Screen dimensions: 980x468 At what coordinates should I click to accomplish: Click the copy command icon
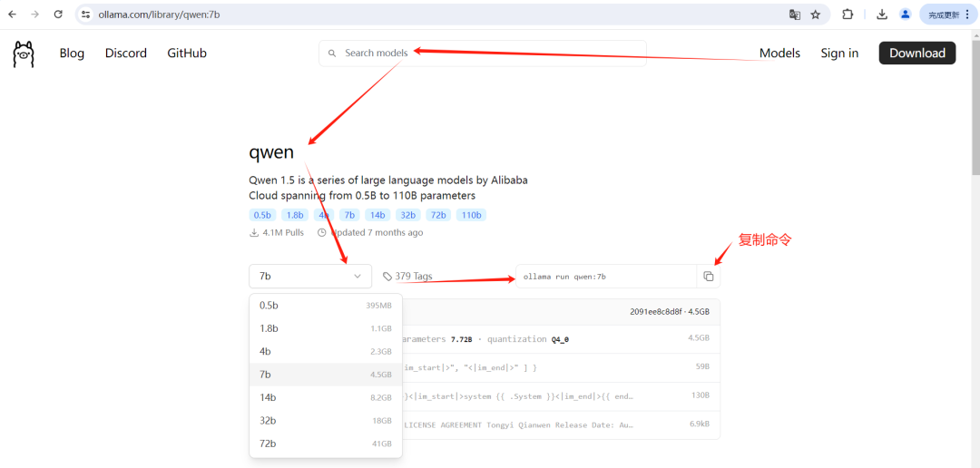coord(708,277)
